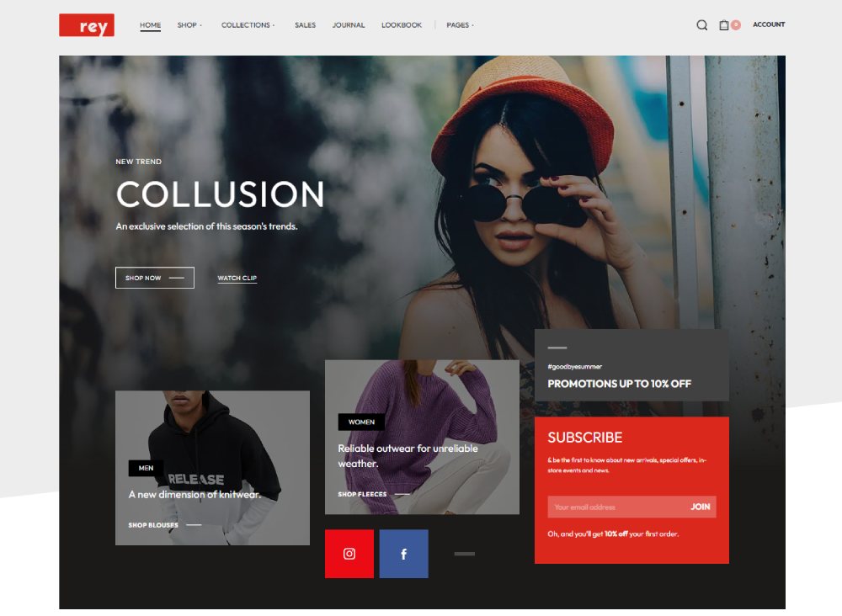The width and height of the screenshot is (842, 616).
Task: Expand the Shop dropdown menu
Action: (189, 25)
